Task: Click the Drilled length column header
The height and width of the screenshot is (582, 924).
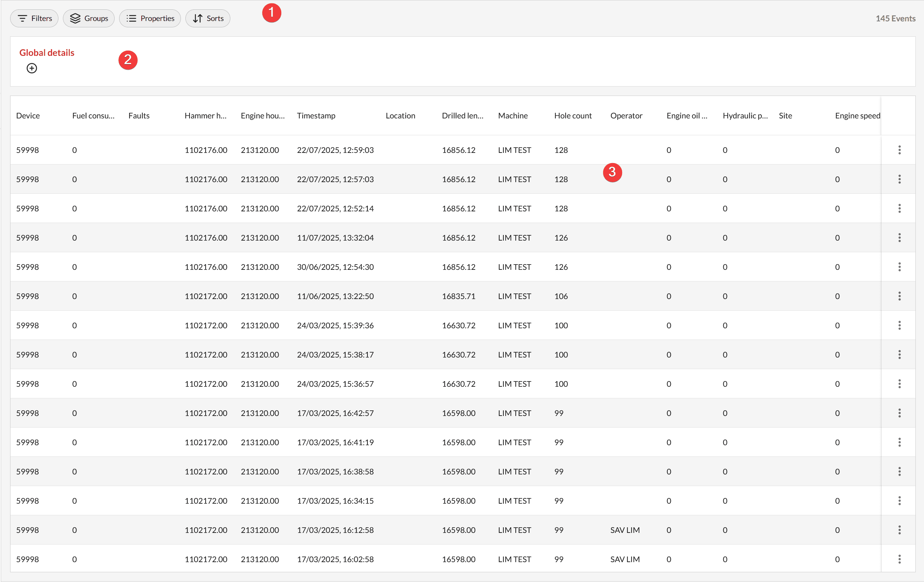Action: 463,115
